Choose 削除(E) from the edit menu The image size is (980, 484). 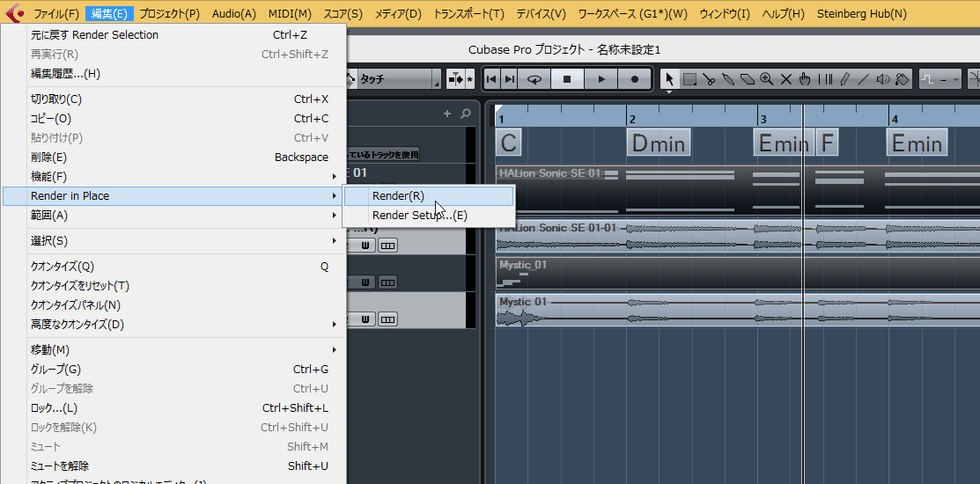[x=174, y=158]
